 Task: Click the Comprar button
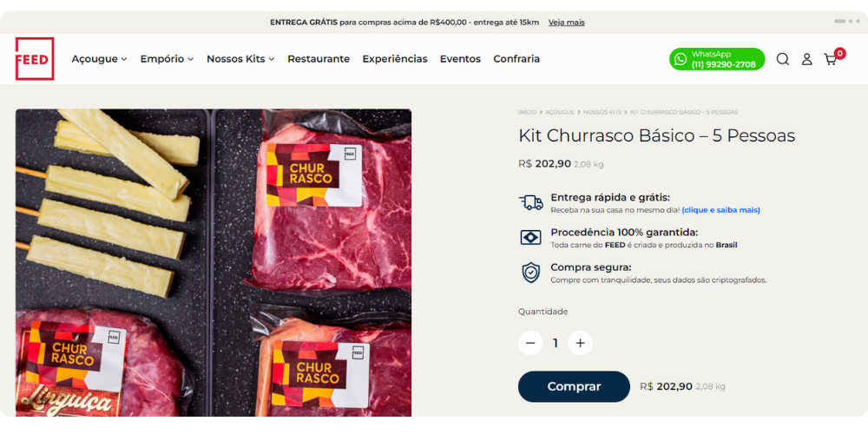574,386
